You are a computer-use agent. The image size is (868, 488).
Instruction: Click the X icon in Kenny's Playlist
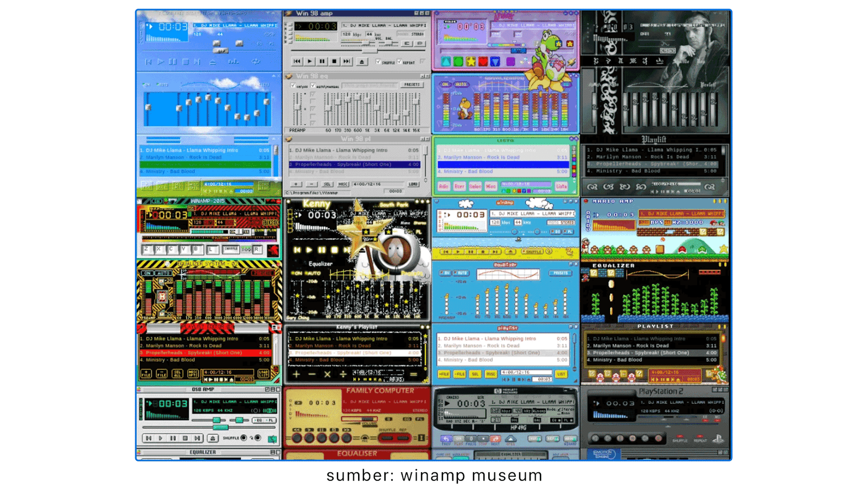[327, 375]
